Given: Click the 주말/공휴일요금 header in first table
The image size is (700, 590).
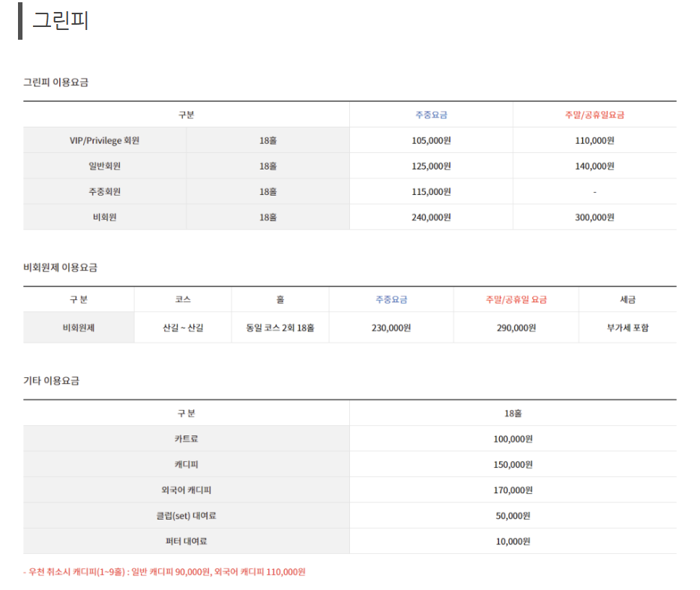Looking at the screenshot, I should pos(594,115).
